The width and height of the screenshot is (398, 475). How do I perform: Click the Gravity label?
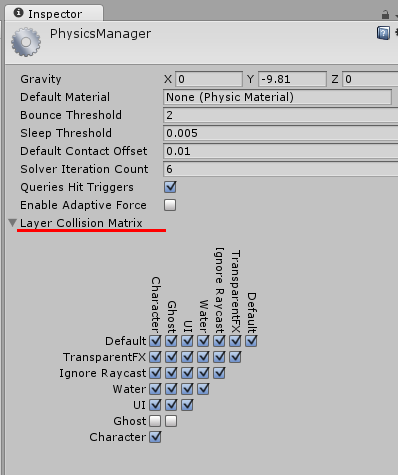(x=41, y=79)
